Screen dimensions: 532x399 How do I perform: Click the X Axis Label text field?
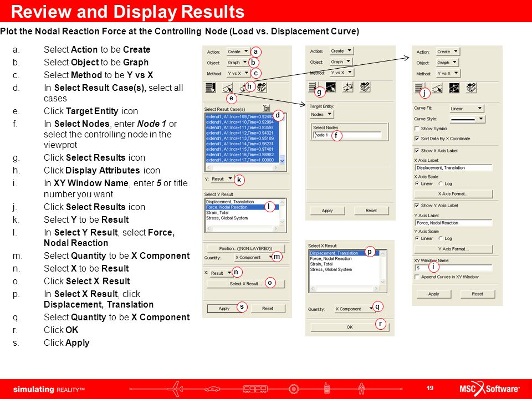453,167
